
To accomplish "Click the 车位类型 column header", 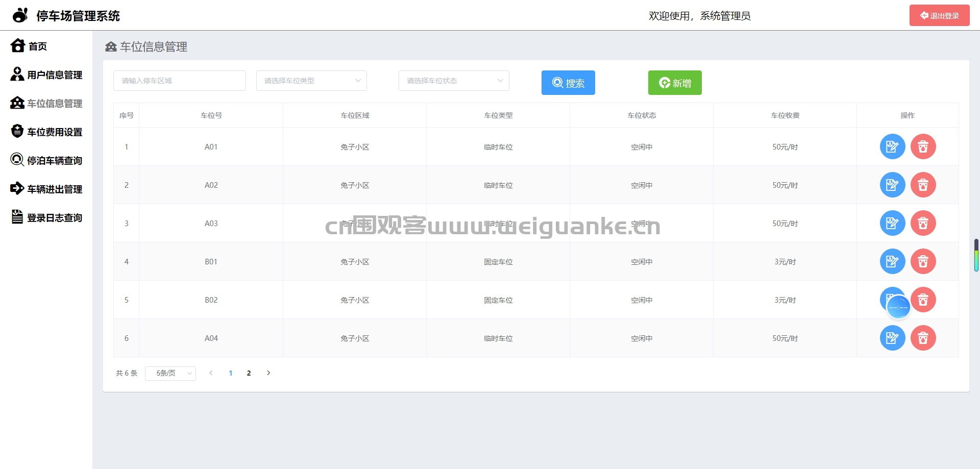I will tap(498, 115).
